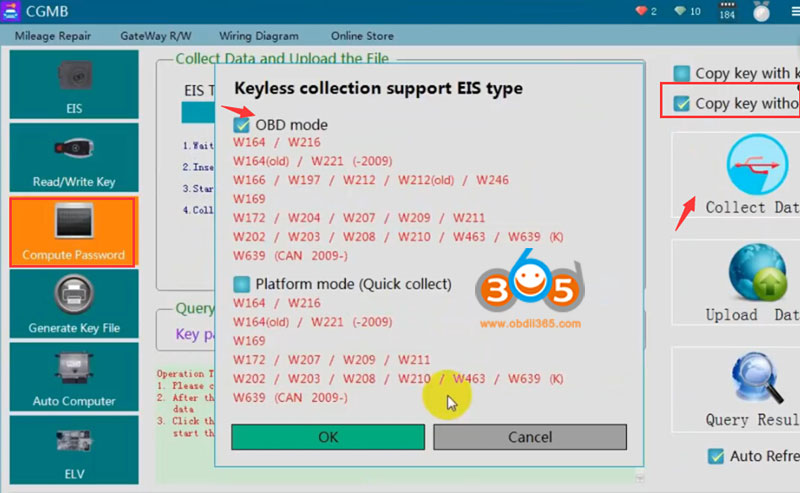Tick the first Copy key checkbox
Viewport: 800px width, 493px height.
click(681, 73)
